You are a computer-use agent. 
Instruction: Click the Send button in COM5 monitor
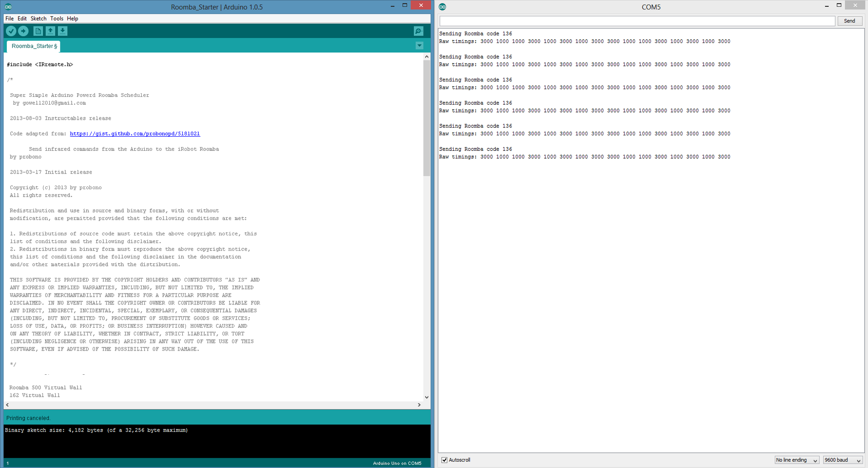[x=850, y=21]
